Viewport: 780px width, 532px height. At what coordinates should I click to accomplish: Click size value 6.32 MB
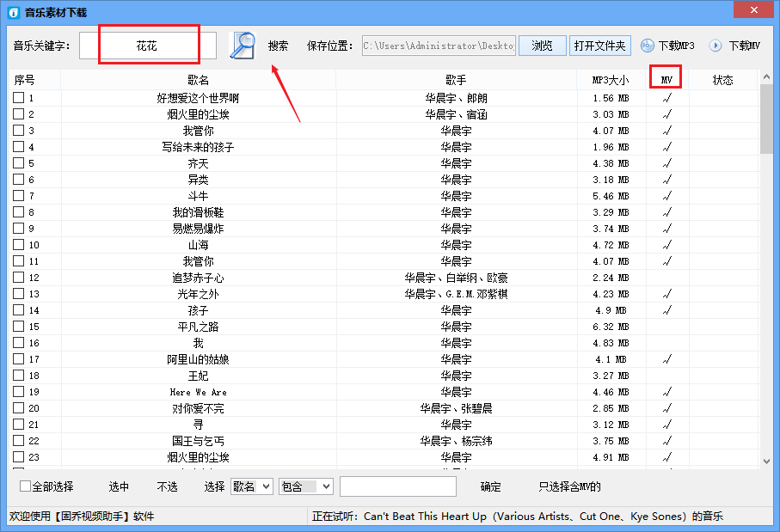pyautogui.click(x=611, y=327)
